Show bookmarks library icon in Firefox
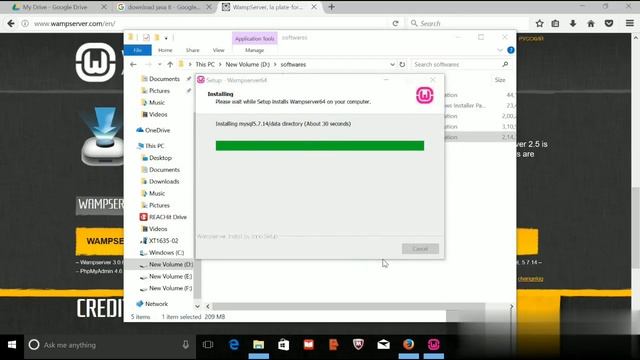 pos(556,24)
